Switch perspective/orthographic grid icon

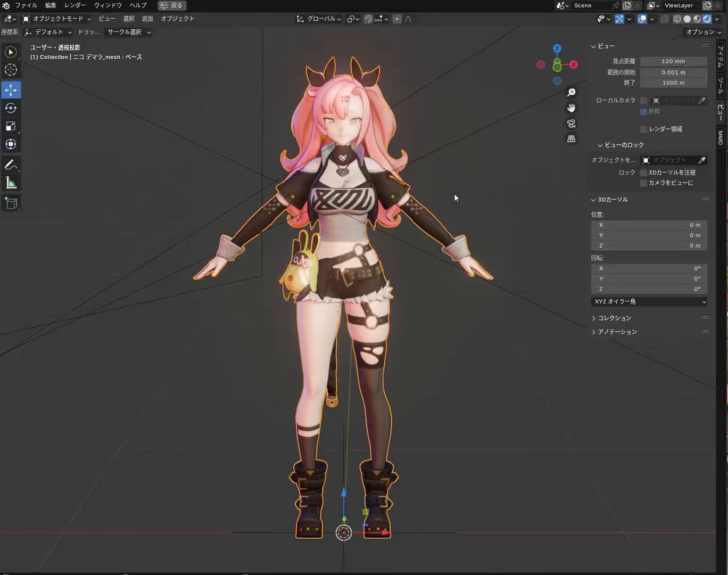571,139
